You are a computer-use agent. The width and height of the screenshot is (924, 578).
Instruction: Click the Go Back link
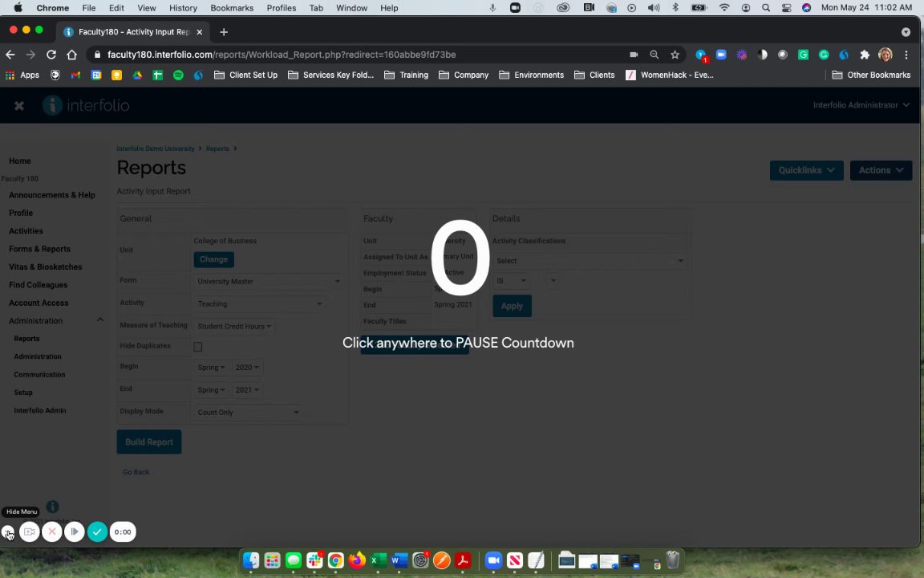click(x=136, y=472)
